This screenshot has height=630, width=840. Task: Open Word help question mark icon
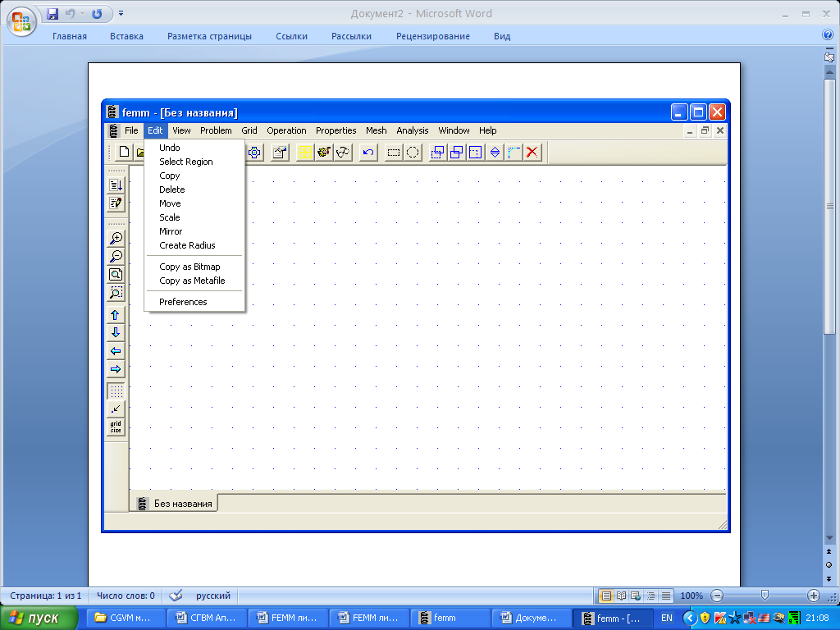pyautogui.click(x=827, y=34)
